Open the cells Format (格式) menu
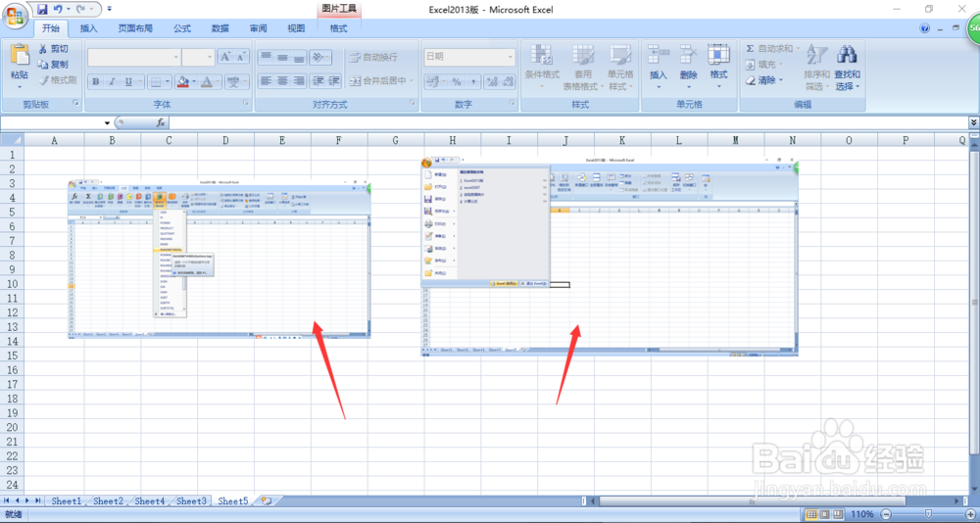This screenshot has width=980, height=523. pyautogui.click(x=718, y=68)
